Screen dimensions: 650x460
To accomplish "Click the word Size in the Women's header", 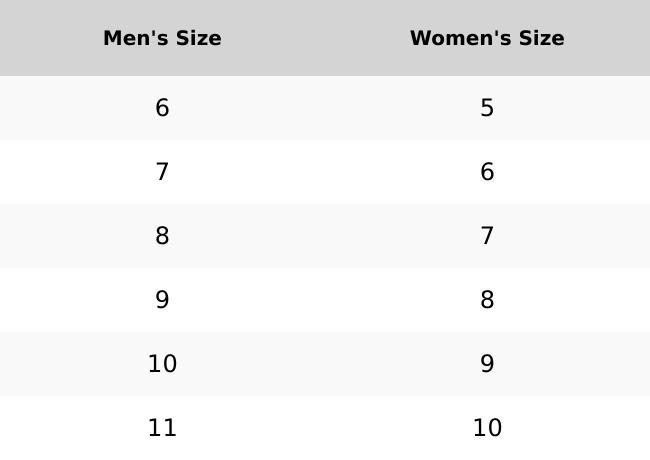I will 541,38.
